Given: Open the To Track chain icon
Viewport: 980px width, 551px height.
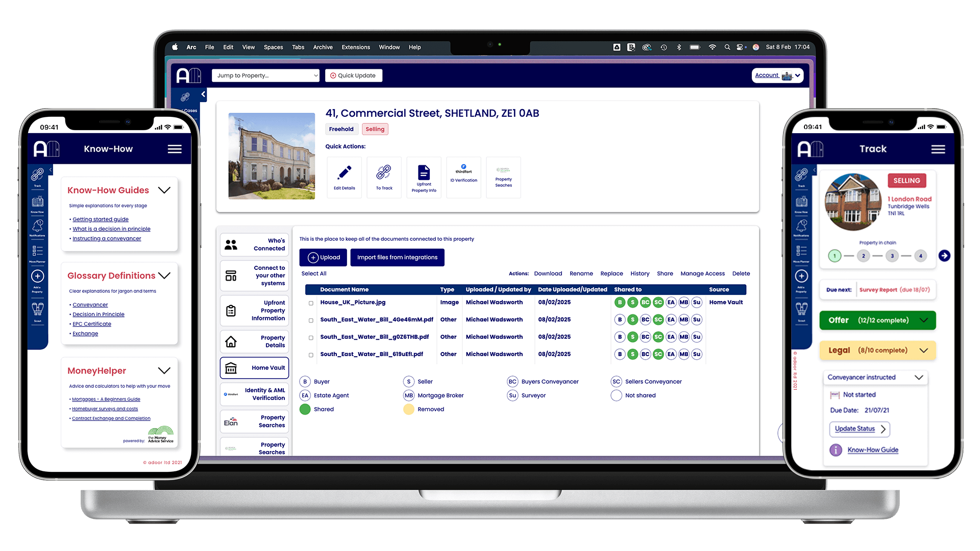Looking at the screenshot, I should click(x=384, y=172).
